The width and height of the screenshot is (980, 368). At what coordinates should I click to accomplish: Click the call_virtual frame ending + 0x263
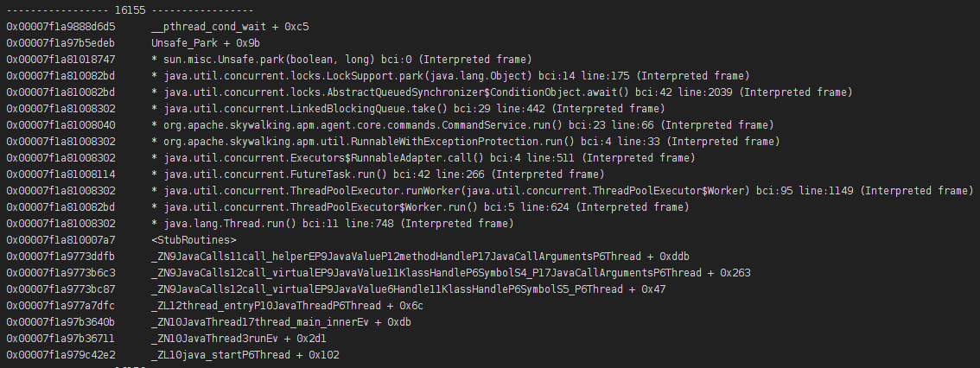point(450,272)
